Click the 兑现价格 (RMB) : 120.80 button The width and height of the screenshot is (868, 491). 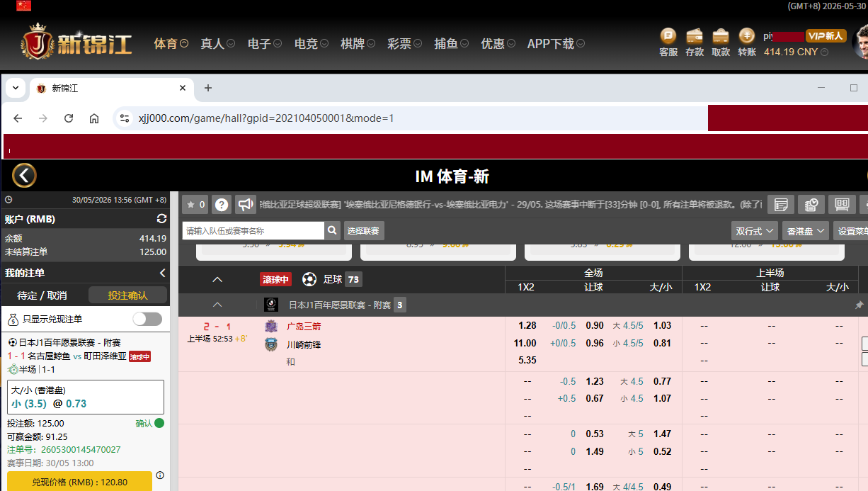(x=79, y=481)
